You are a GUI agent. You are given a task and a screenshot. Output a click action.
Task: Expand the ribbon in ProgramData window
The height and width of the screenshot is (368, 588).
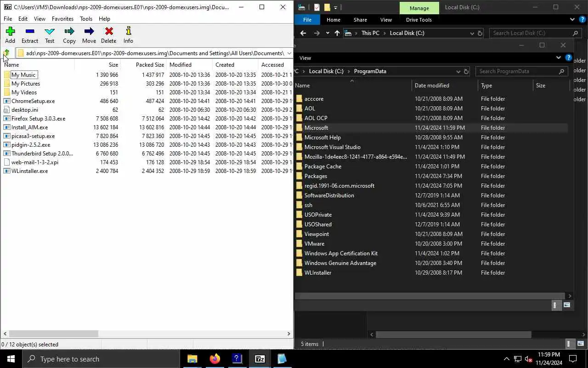point(559,58)
